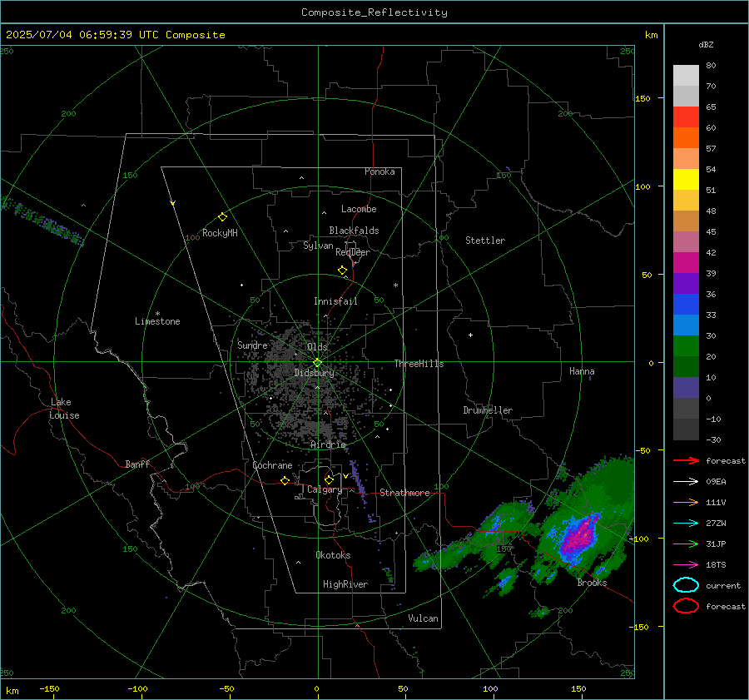Click the Composite_Reflectivity title
Viewport: 749px width, 700px height.
tap(374, 12)
